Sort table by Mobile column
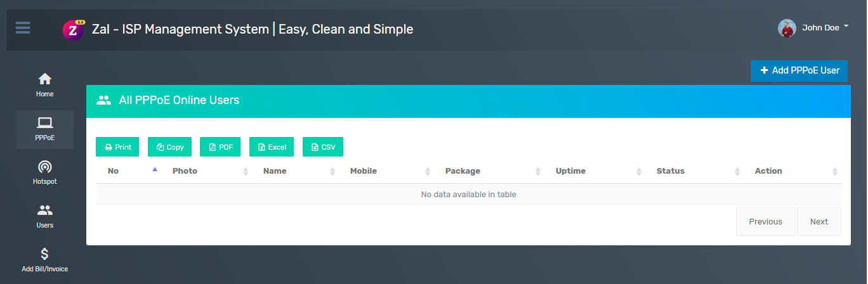 pyautogui.click(x=386, y=171)
